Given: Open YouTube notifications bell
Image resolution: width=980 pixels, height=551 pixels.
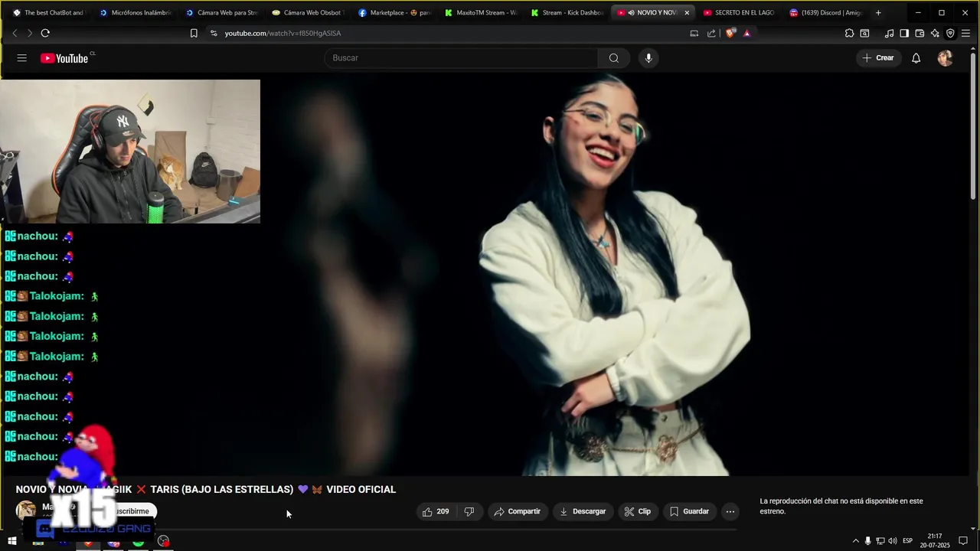Looking at the screenshot, I should coord(916,58).
